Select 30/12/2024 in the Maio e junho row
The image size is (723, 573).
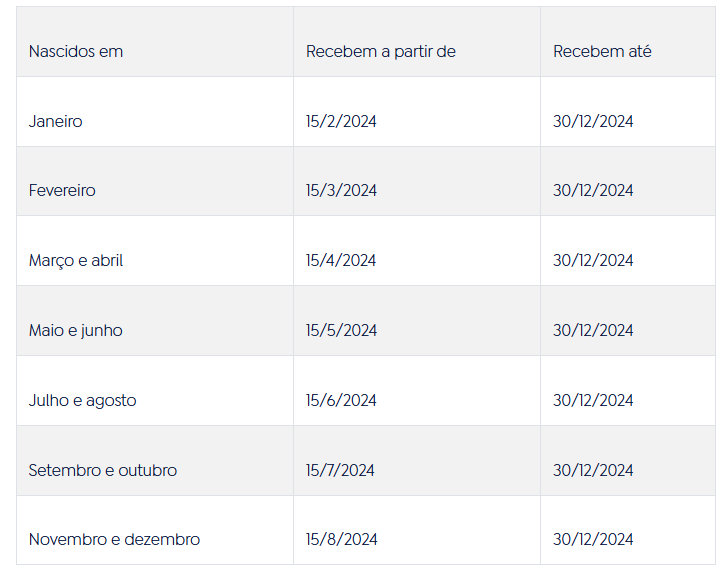(593, 330)
